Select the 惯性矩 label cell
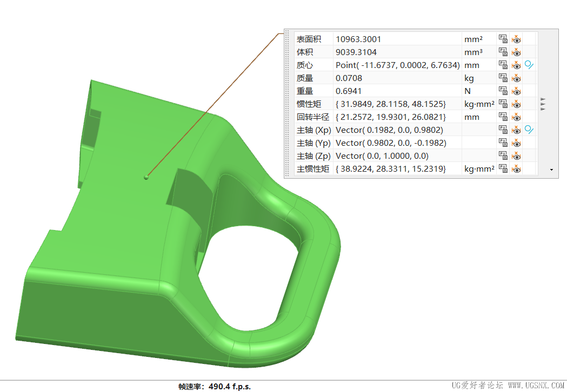 point(314,104)
